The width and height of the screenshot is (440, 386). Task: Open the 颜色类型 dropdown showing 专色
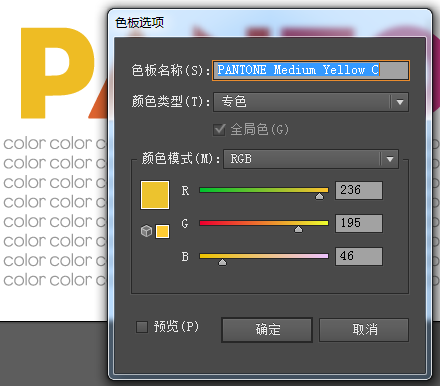[311, 102]
